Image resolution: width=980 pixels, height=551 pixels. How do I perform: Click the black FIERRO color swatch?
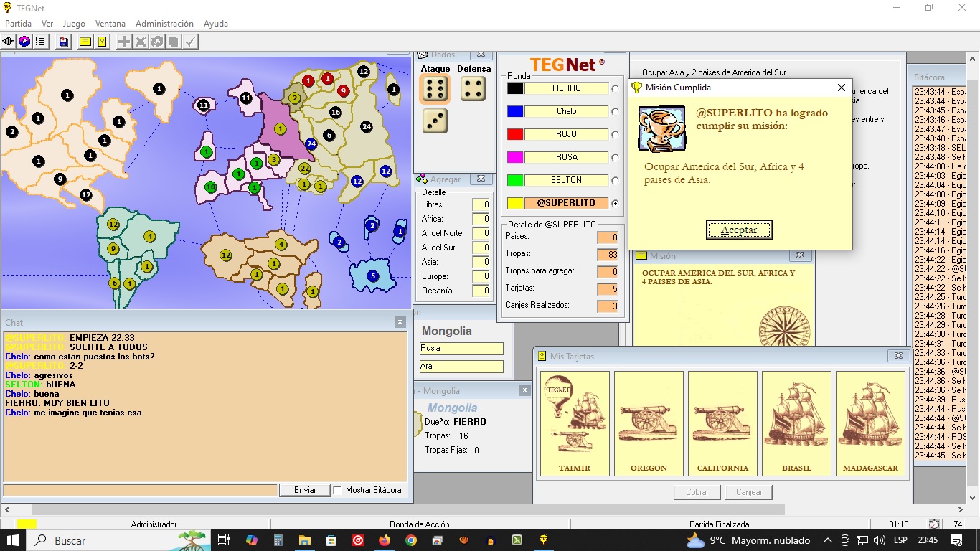[x=515, y=88]
